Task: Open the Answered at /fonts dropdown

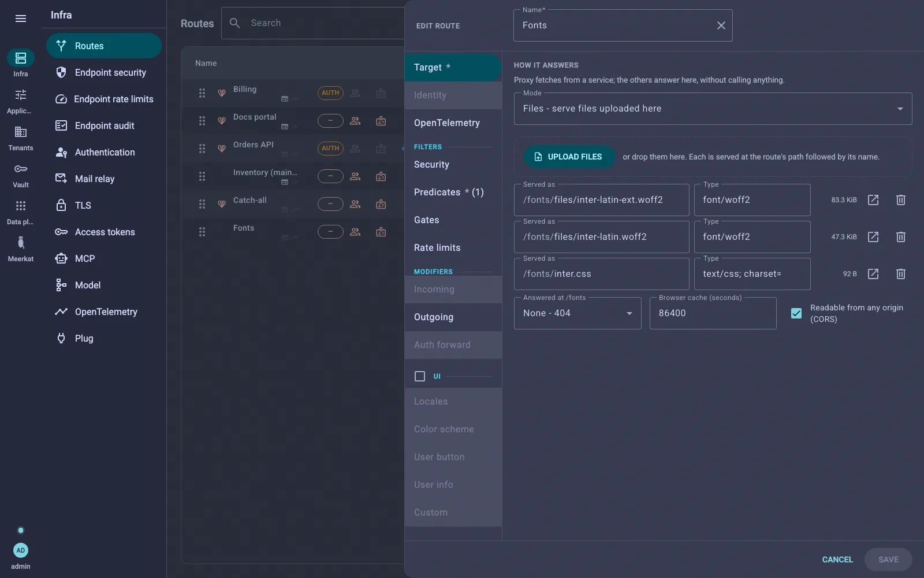Action: 577,313
